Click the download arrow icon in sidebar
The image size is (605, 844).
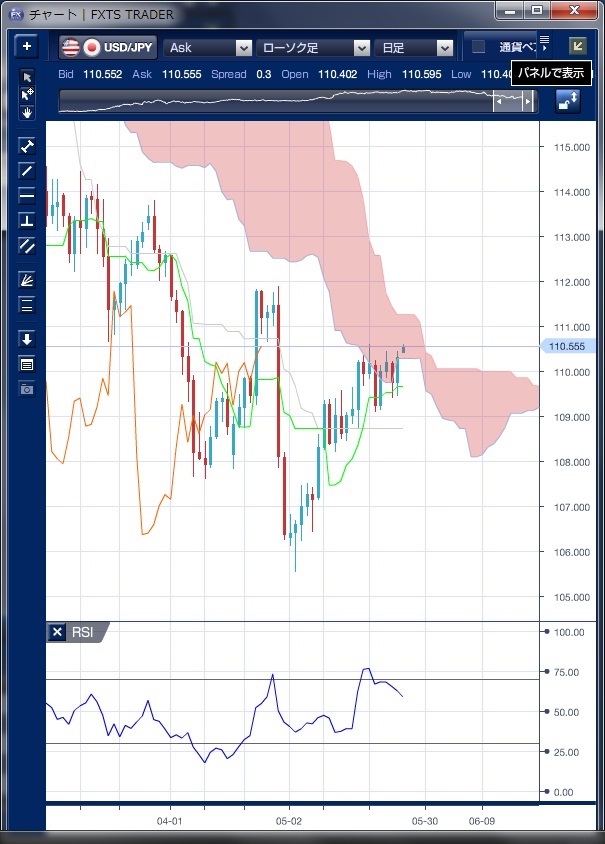point(27,339)
